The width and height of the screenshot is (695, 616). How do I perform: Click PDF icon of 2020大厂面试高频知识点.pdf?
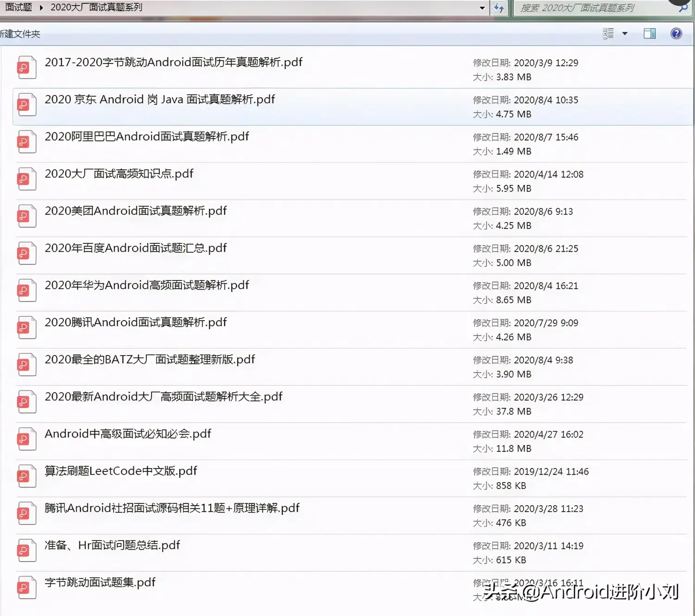coord(26,179)
